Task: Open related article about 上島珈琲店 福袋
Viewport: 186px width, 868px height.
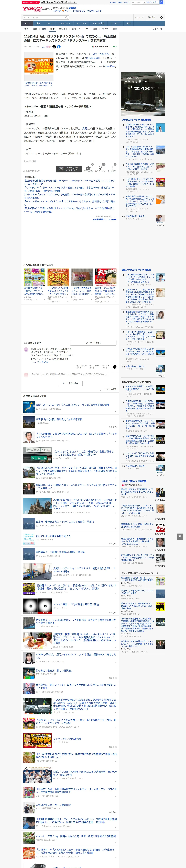Action: [69, 182]
